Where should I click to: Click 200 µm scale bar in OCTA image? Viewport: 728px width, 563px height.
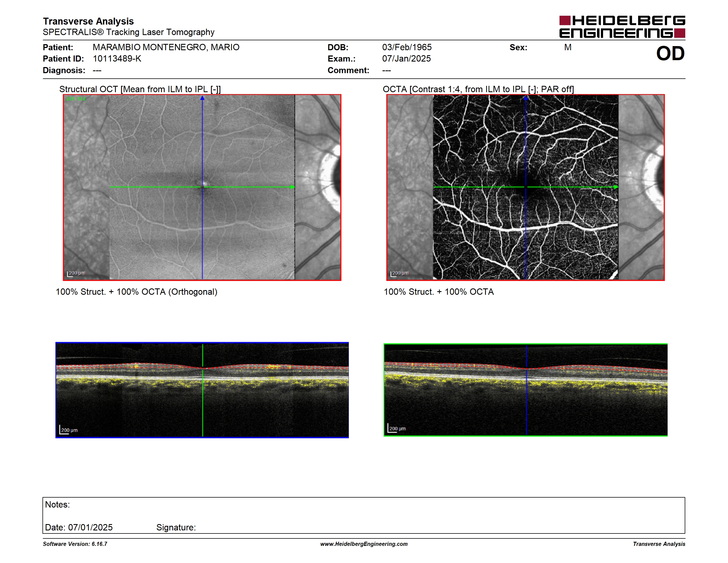point(400,273)
